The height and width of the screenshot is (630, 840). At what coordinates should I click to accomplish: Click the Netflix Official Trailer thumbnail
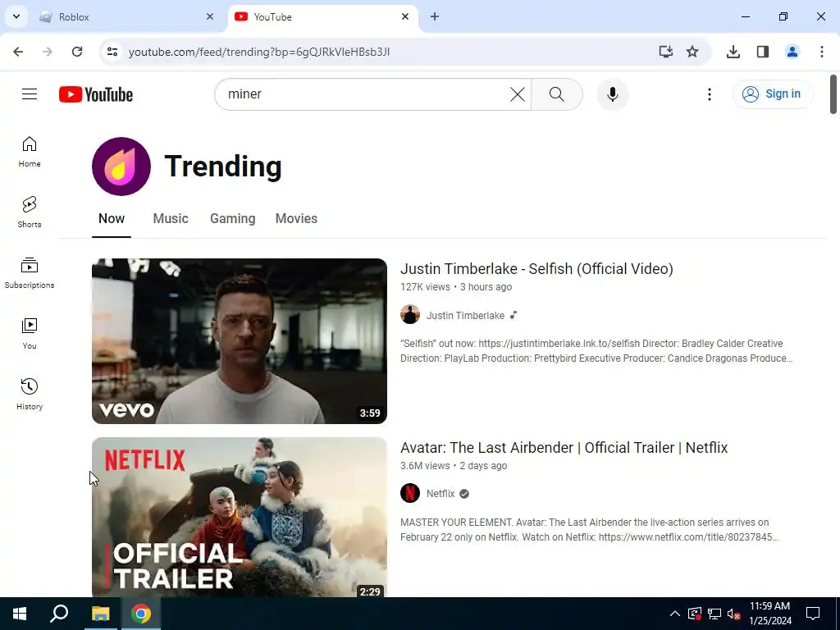tap(239, 517)
